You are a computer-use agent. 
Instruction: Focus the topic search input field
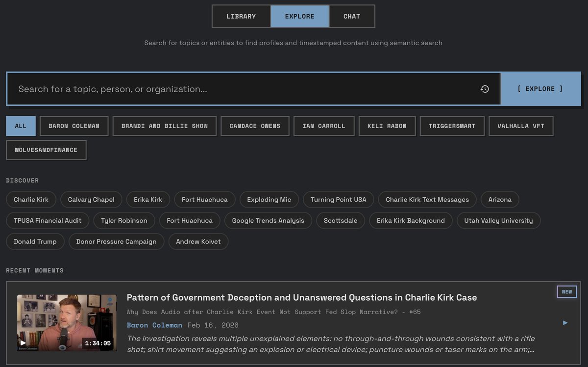(x=253, y=89)
